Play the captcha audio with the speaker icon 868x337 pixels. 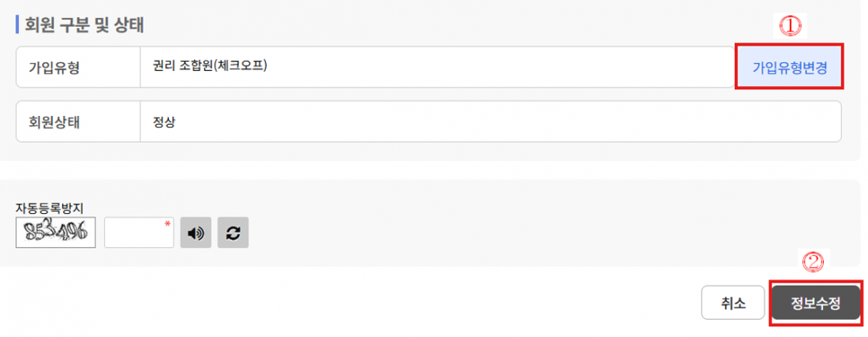[196, 232]
